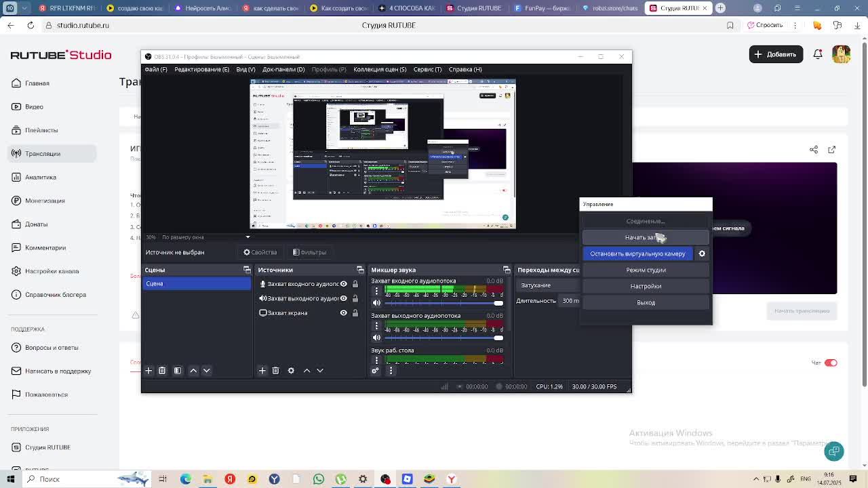
Task: Toggle visibility of the screen capture source
Action: pyautogui.click(x=343, y=313)
